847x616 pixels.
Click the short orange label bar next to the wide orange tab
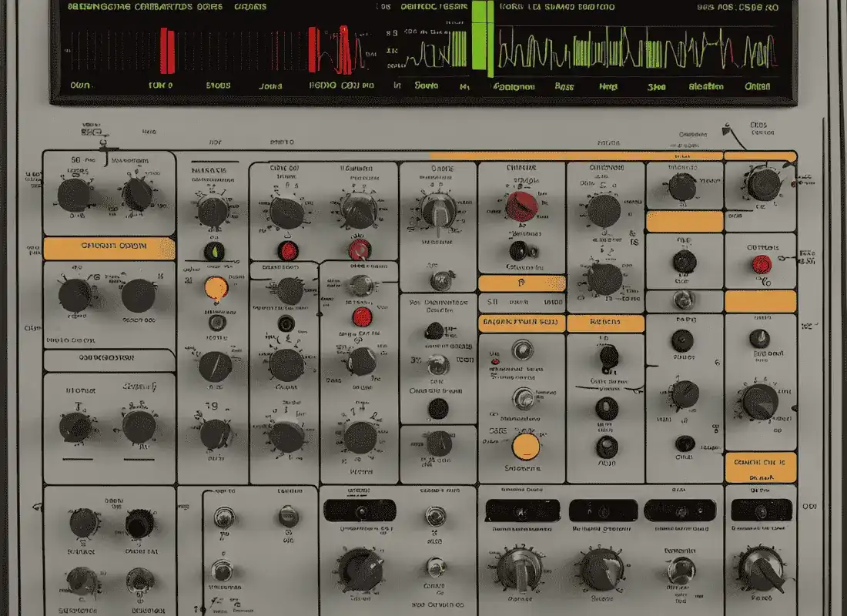click(605, 323)
